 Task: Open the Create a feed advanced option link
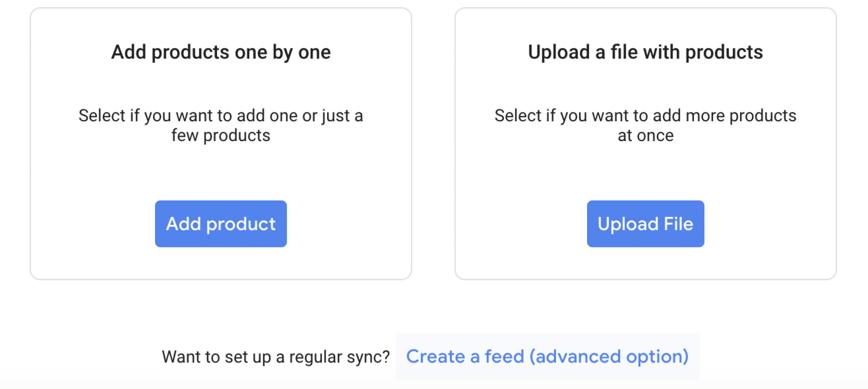[x=547, y=356]
